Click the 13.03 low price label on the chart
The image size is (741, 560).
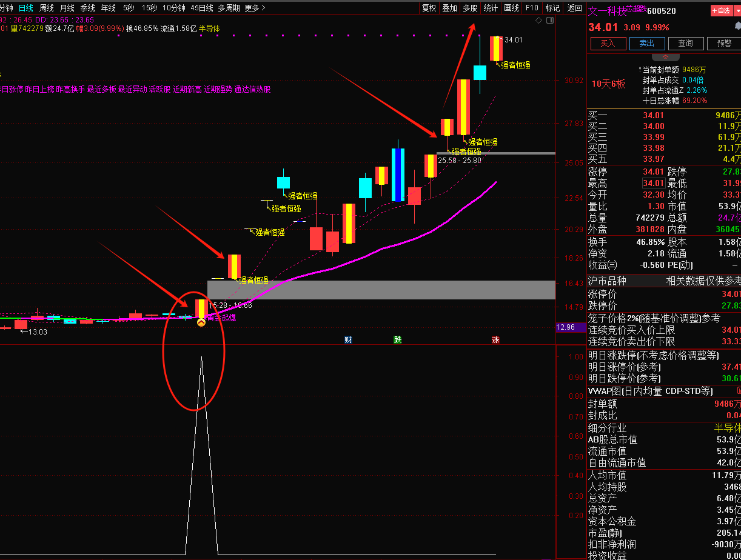(x=37, y=332)
